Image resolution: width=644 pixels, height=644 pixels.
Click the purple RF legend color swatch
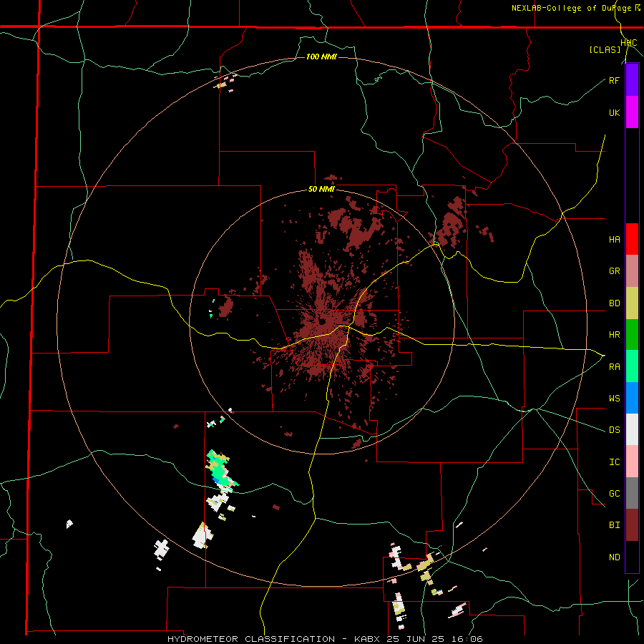coord(632,80)
